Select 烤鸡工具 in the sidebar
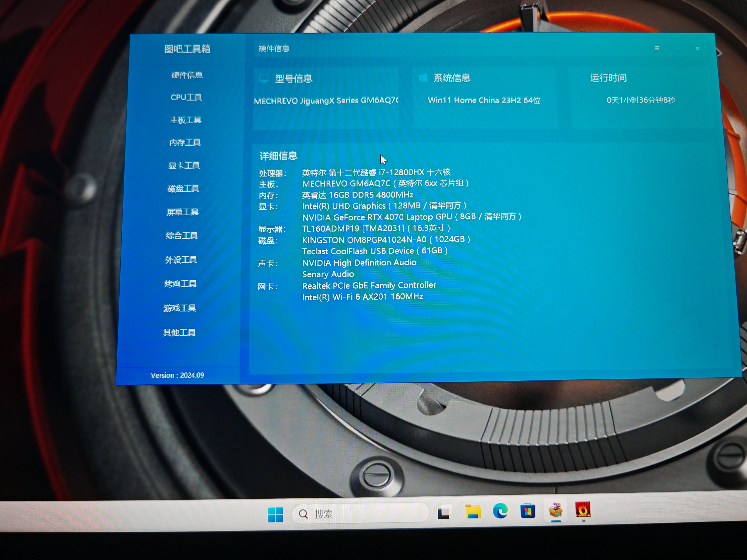The height and width of the screenshot is (560, 747). click(180, 283)
